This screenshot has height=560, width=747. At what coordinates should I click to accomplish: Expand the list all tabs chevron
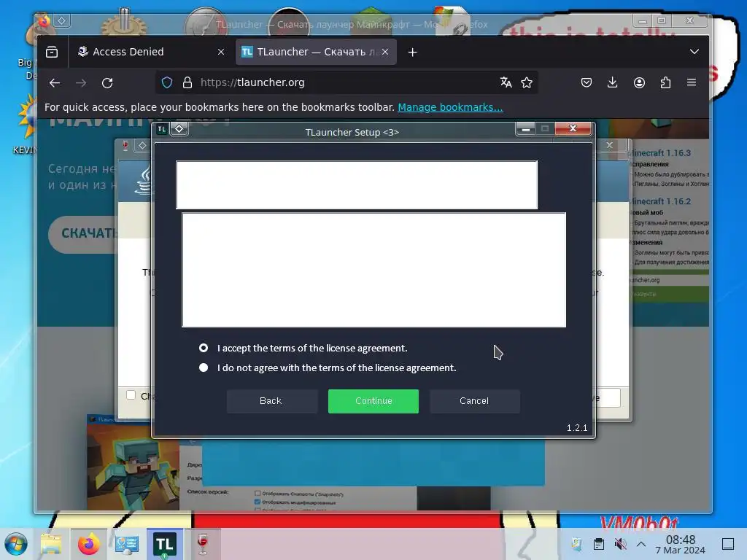[694, 52]
